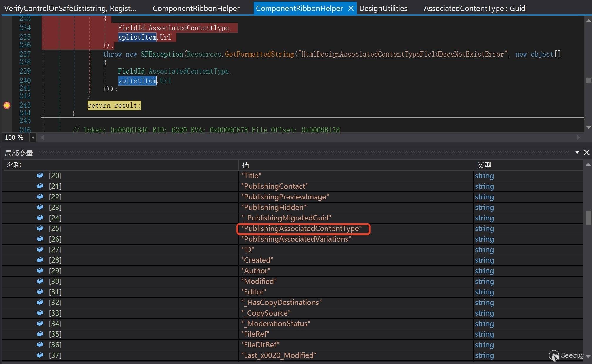
Task: Select the inactive ComponentRibbonHelper tab
Action: pyautogui.click(x=196, y=8)
